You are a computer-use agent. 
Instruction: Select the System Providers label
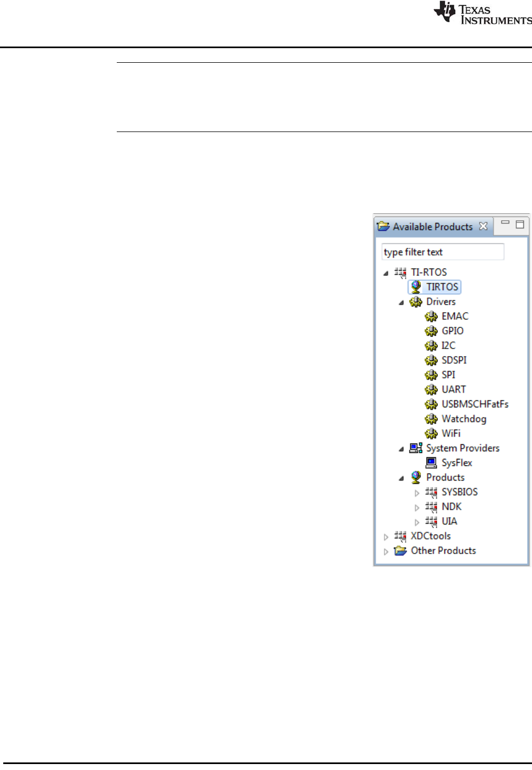(x=463, y=448)
